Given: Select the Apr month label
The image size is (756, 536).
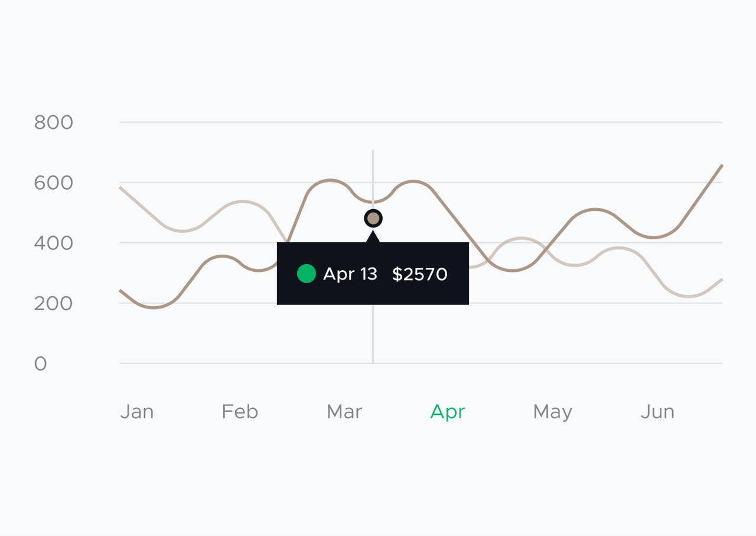Looking at the screenshot, I should (448, 412).
